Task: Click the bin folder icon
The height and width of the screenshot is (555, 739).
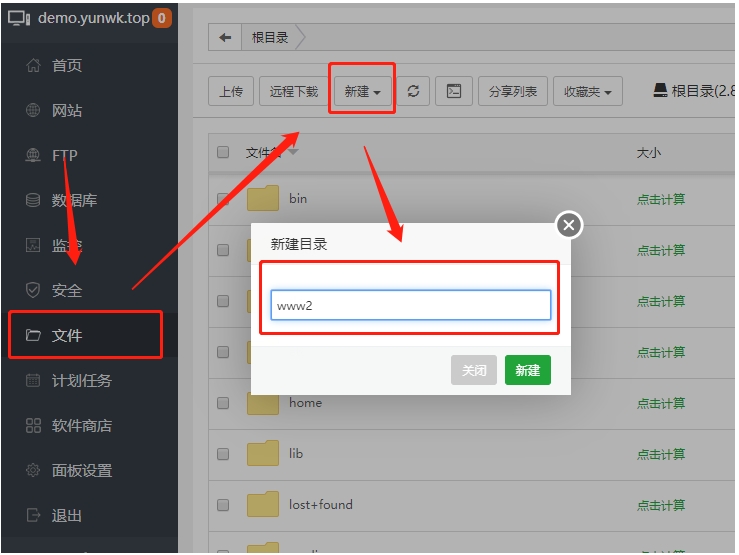Action: 263,198
